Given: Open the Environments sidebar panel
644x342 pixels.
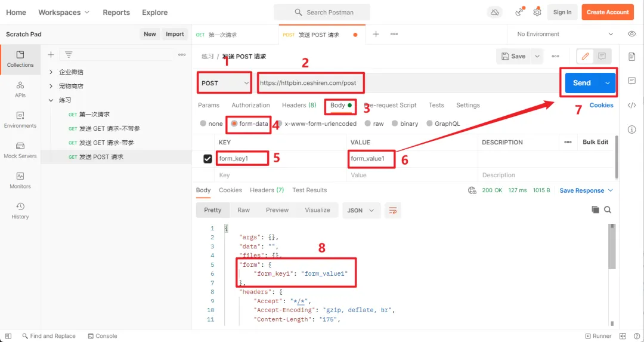Looking at the screenshot, I should tap(20, 120).
